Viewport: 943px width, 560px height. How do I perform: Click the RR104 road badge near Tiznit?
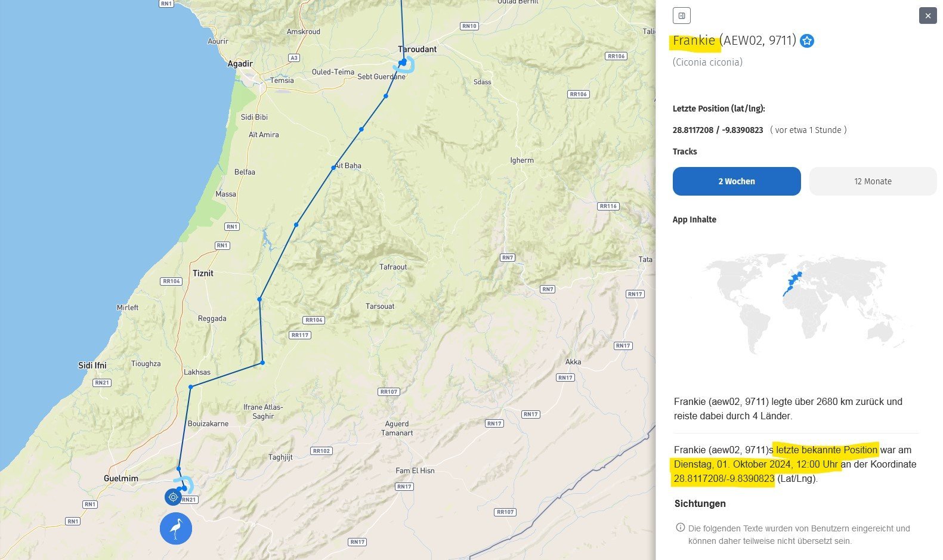171,281
